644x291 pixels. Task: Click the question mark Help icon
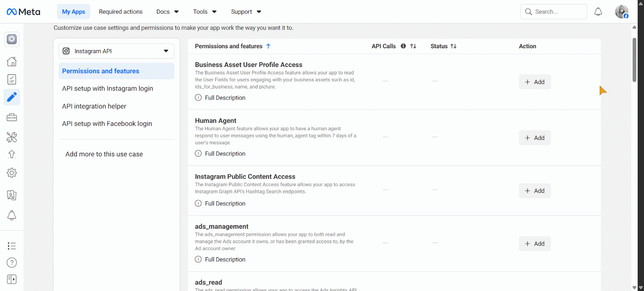coord(12,262)
